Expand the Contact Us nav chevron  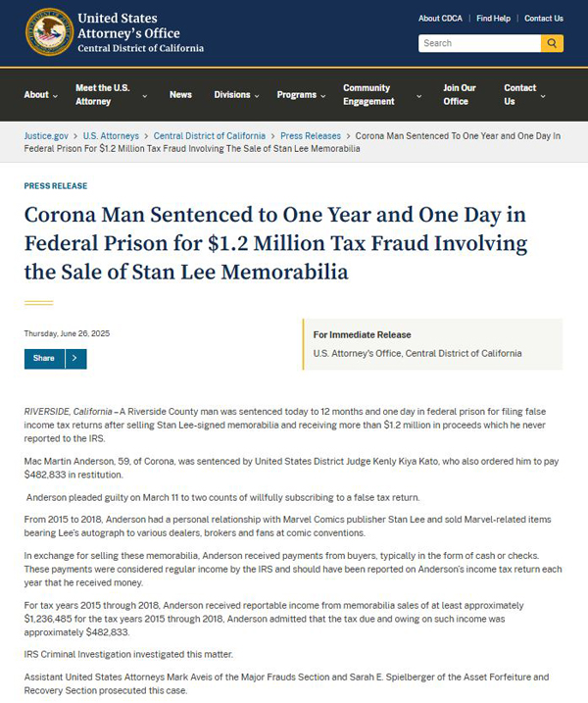pos(543,96)
